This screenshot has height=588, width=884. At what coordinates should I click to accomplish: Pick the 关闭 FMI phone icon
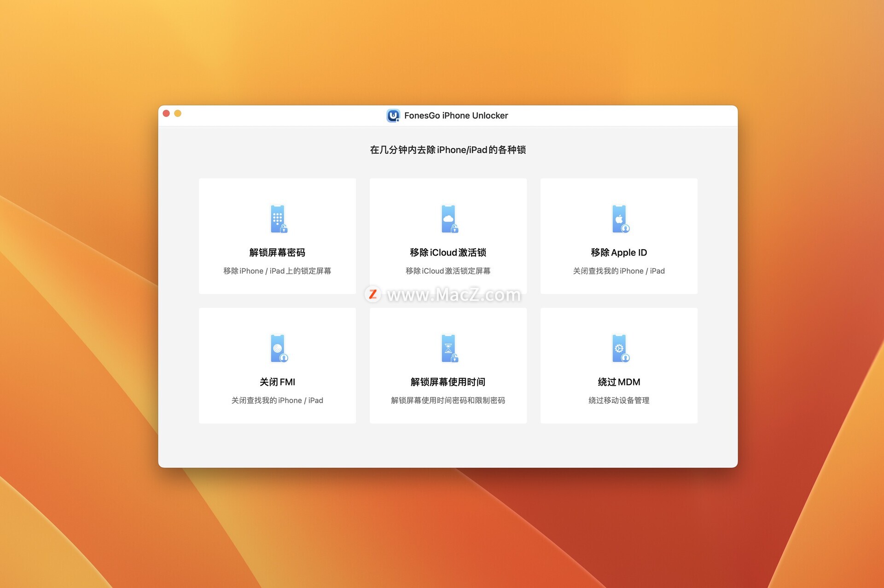point(278,348)
